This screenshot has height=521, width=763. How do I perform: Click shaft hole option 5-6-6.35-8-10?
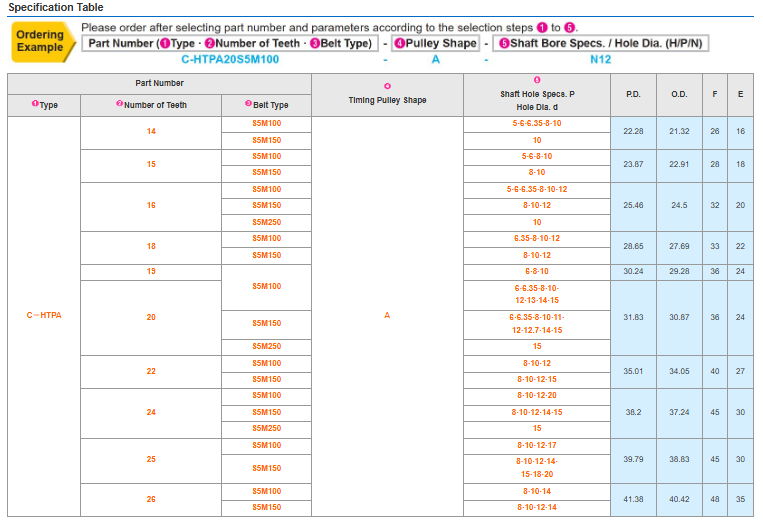537,124
